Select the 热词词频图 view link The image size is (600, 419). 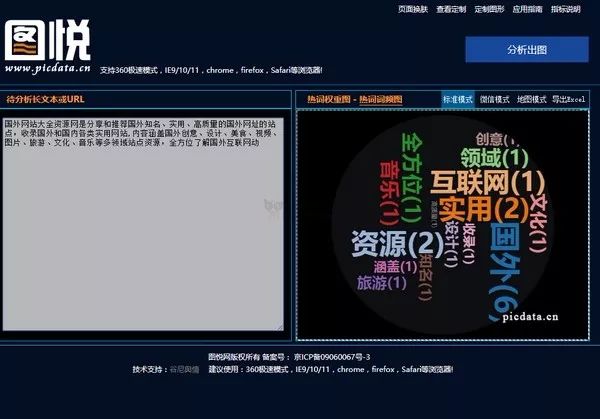click(381, 99)
